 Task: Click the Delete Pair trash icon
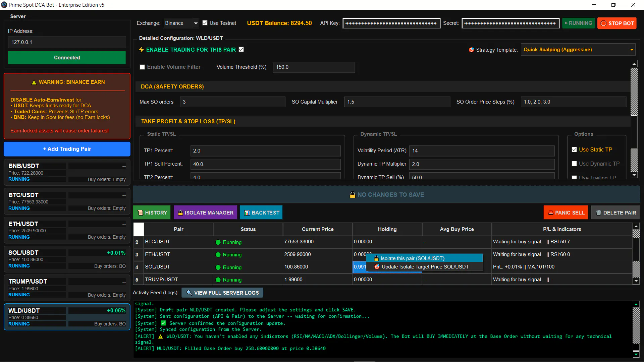(598, 213)
